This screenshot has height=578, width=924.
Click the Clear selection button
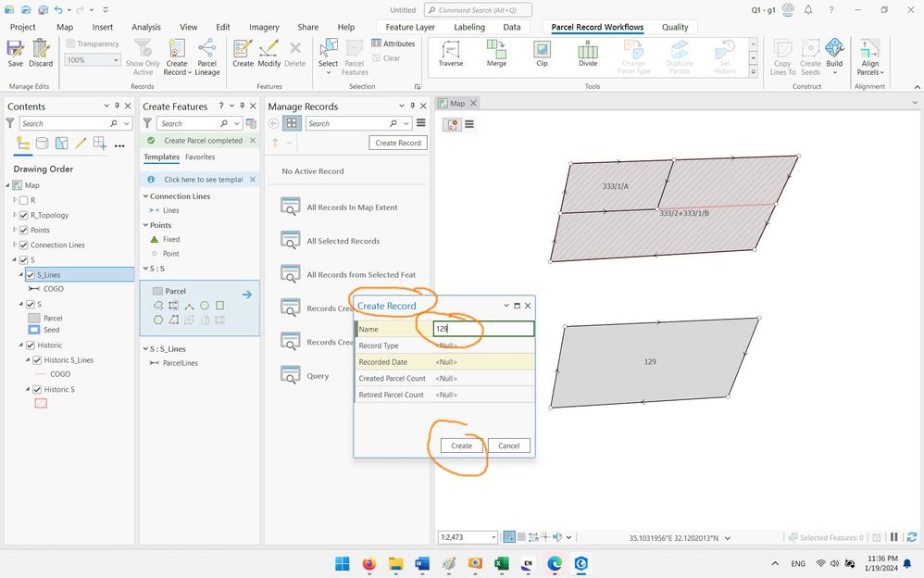pos(387,57)
